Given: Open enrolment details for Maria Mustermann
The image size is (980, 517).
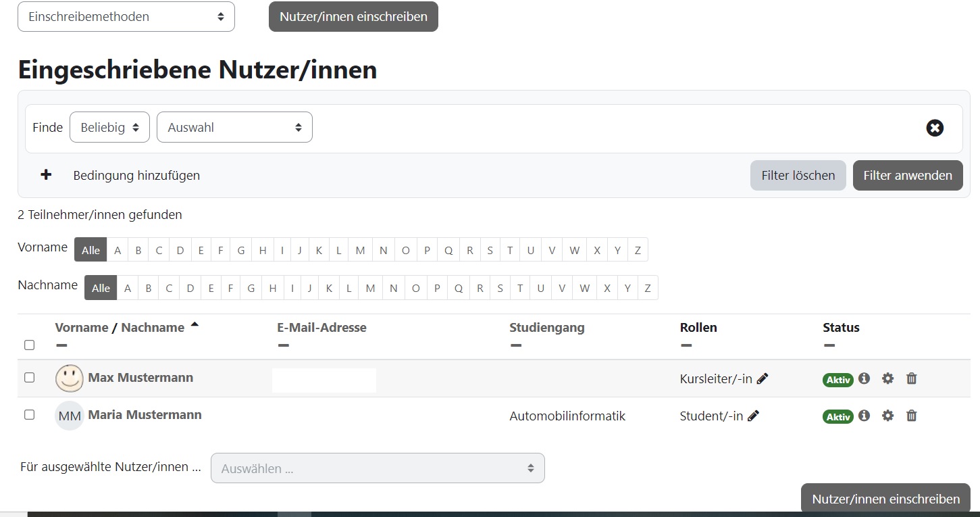Looking at the screenshot, I should [864, 416].
